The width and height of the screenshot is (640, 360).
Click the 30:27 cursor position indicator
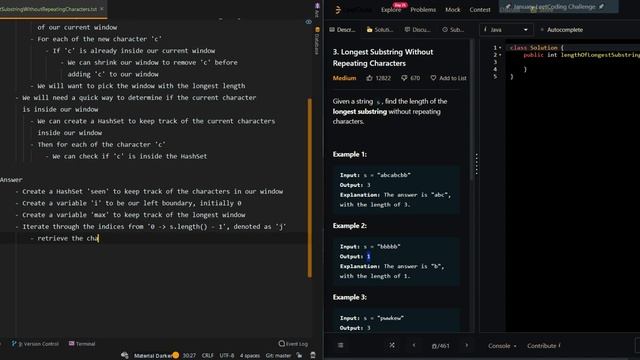point(189,356)
